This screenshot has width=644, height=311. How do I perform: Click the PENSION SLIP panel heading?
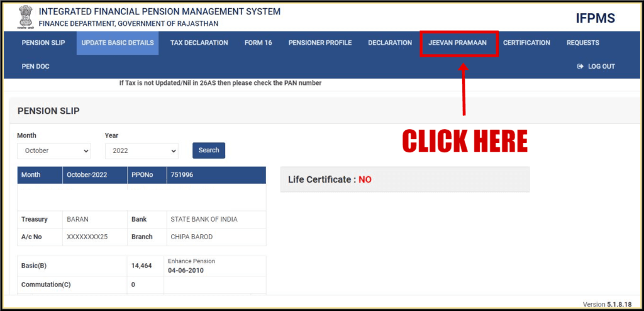(x=48, y=111)
